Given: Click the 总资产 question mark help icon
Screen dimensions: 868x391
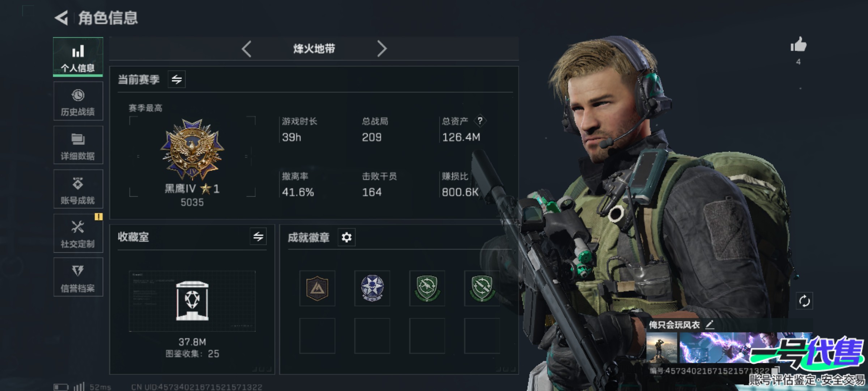Looking at the screenshot, I should (x=480, y=121).
